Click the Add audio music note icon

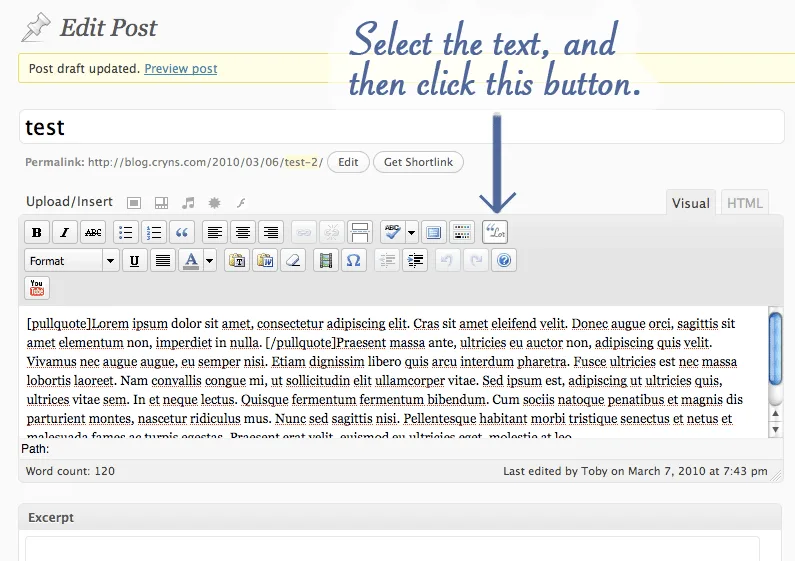click(188, 203)
